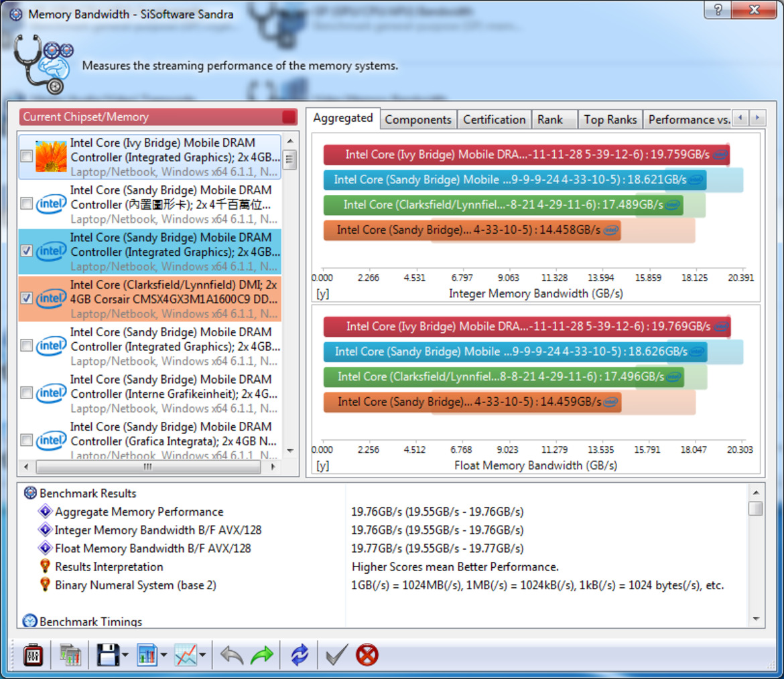This screenshot has width=784, height=679.
Task: Click the [y] axis toggle under float chart
Action: [x=322, y=465]
